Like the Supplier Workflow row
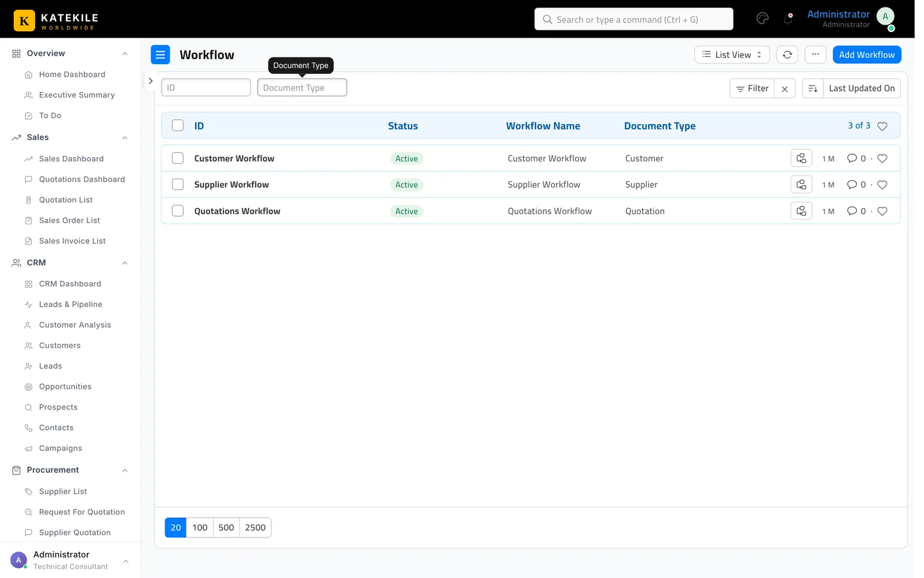Image resolution: width=924 pixels, height=578 pixels. (x=882, y=185)
